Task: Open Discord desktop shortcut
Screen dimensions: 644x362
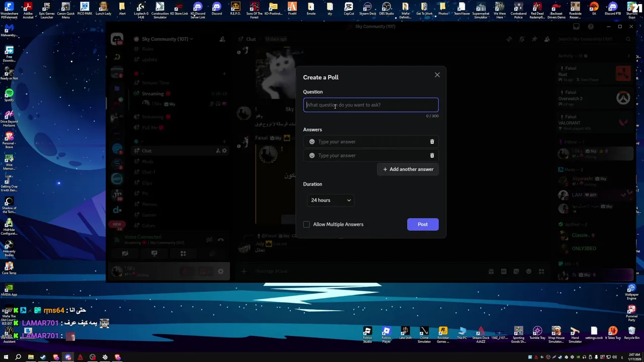Action: [216, 9]
